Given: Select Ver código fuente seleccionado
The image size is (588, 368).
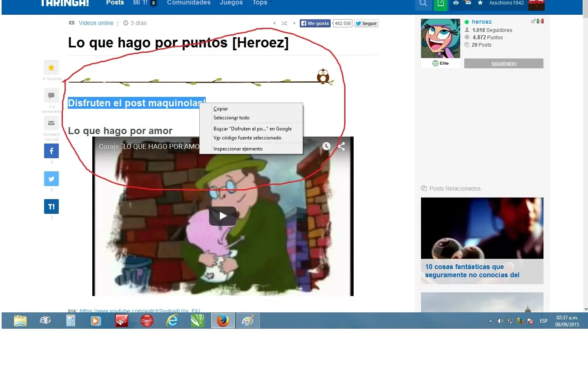Looking at the screenshot, I should (x=251, y=138).
